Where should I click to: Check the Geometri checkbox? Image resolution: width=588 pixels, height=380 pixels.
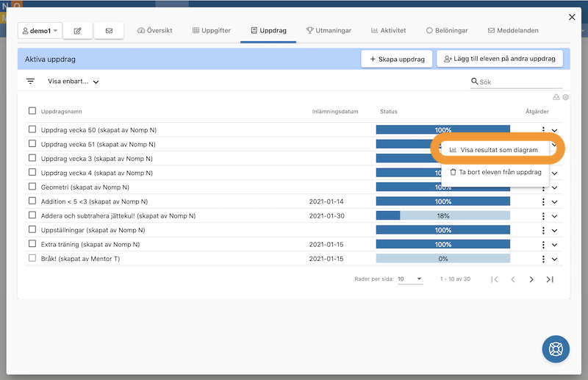[32, 186]
